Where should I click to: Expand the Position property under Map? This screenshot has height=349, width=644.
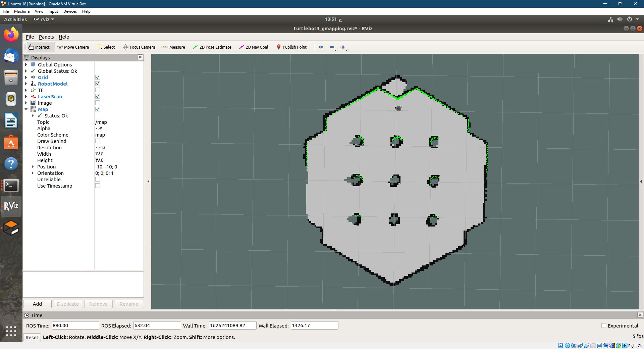point(33,167)
